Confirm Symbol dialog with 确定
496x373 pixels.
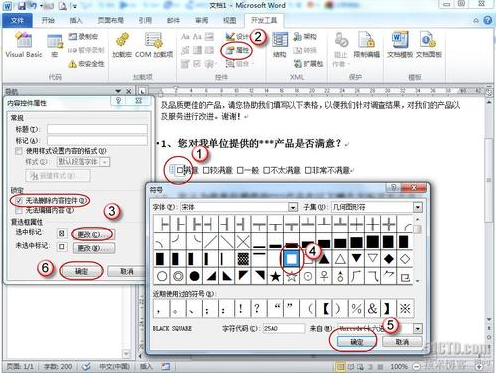[356, 342]
